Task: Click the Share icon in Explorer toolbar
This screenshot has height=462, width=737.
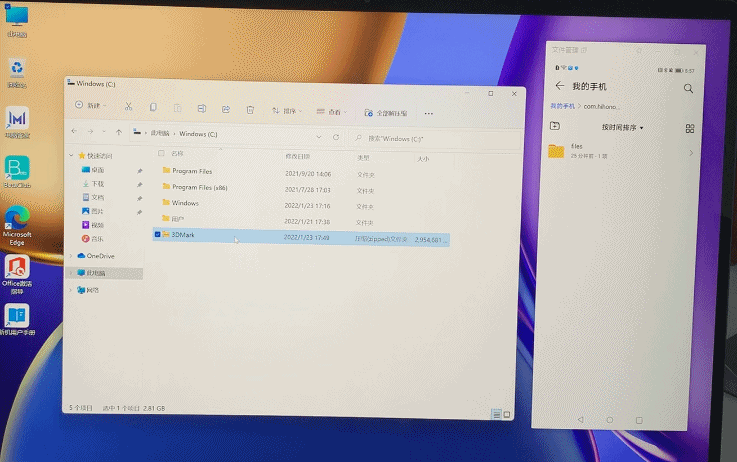Action: point(226,109)
